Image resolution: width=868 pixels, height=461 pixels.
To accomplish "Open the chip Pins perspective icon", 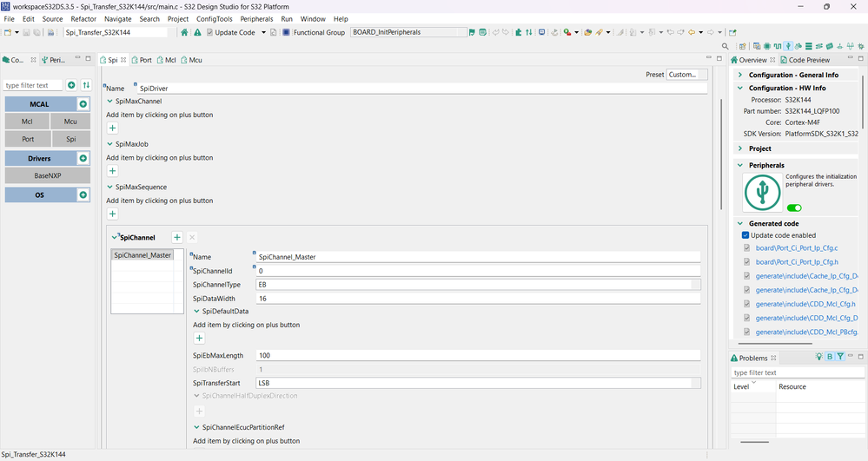I will click(767, 47).
